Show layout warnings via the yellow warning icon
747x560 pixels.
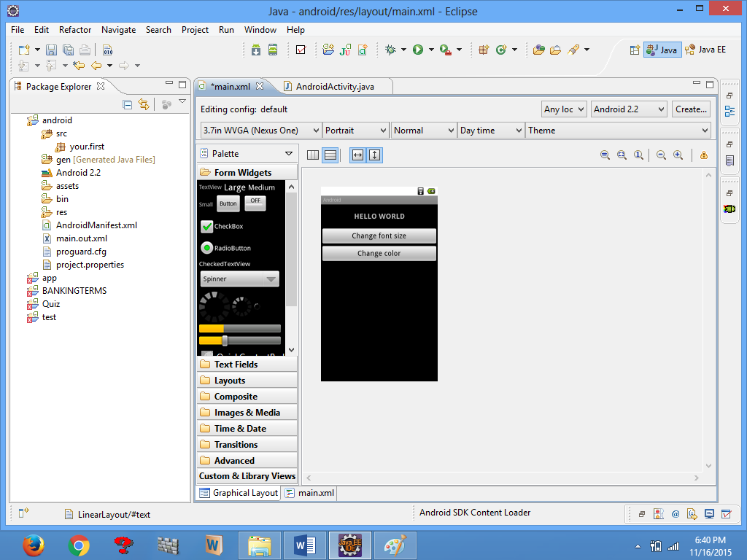pos(704,155)
